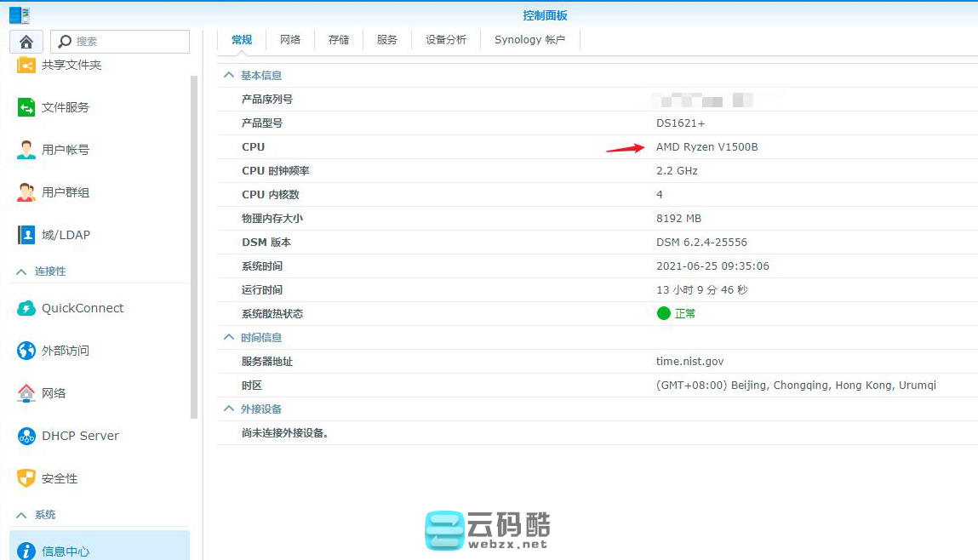Click the Home icon button
Screen dimensions: 978x560
click(x=26, y=42)
